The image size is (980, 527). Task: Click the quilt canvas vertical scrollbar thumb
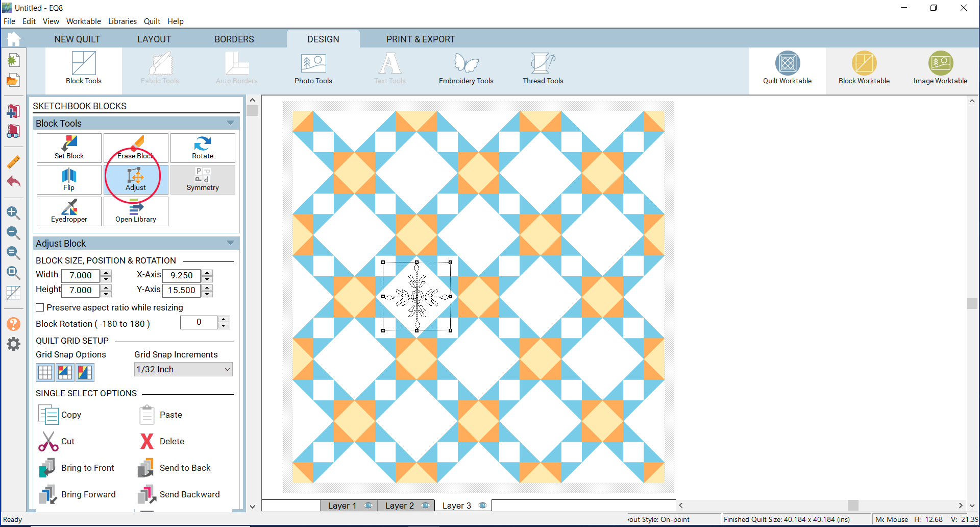[x=972, y=303]
